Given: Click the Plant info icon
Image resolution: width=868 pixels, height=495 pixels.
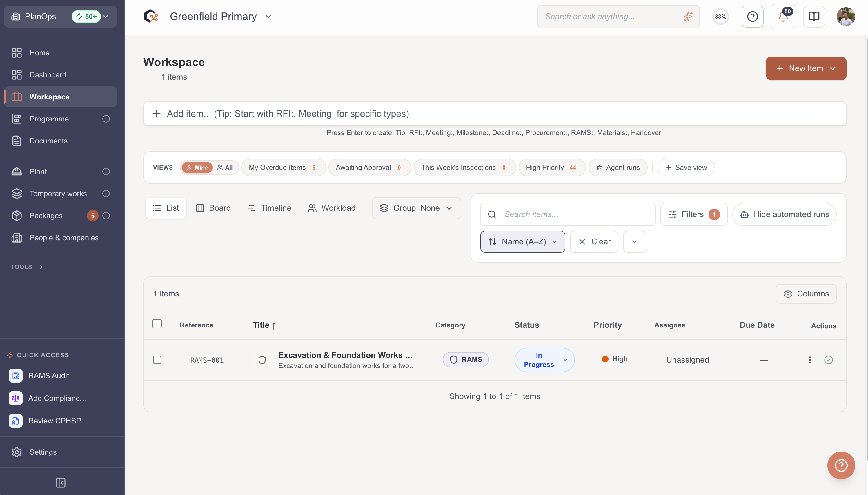Looking at the screenshot, I should 106,171.
